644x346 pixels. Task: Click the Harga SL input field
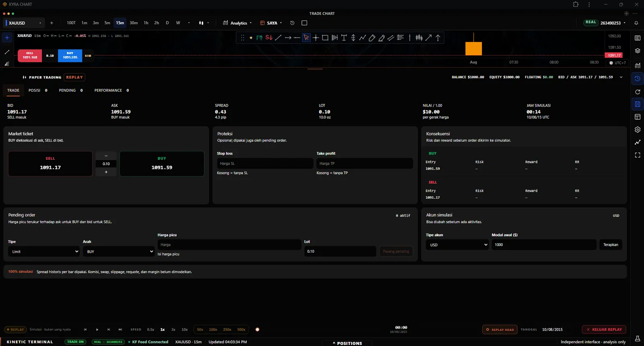tap(265, 163)
